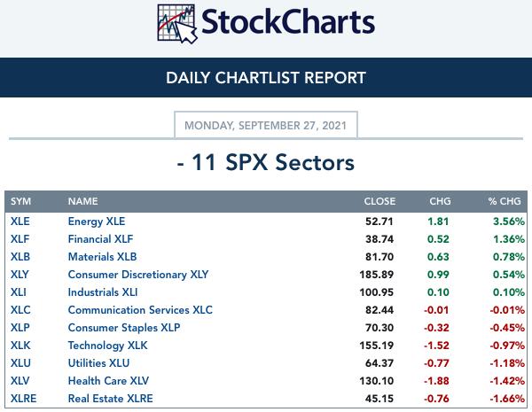Select the XLI symbol link
532x412 pixels.
click(19, 292)
